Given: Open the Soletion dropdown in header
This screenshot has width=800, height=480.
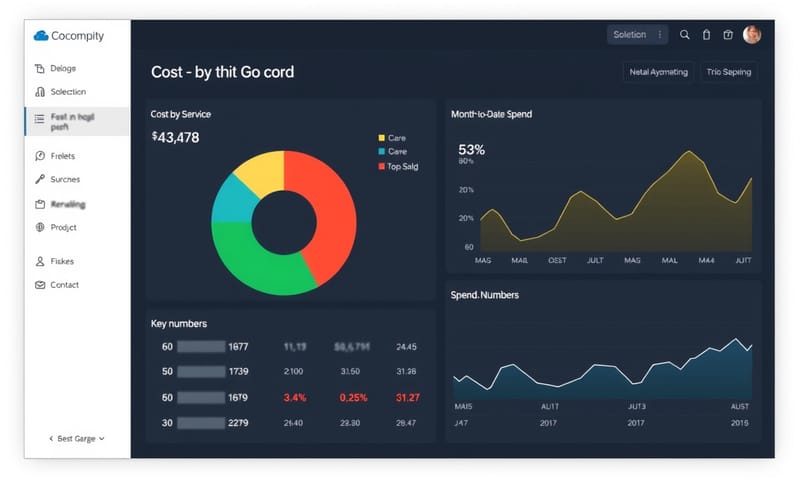Looking at the screenshot, I should 630,35.
